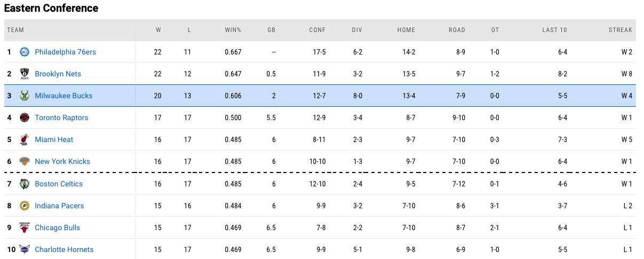Click the Toronto Raptors logo
Screen dimensions: 644x259
coord(24,117)
